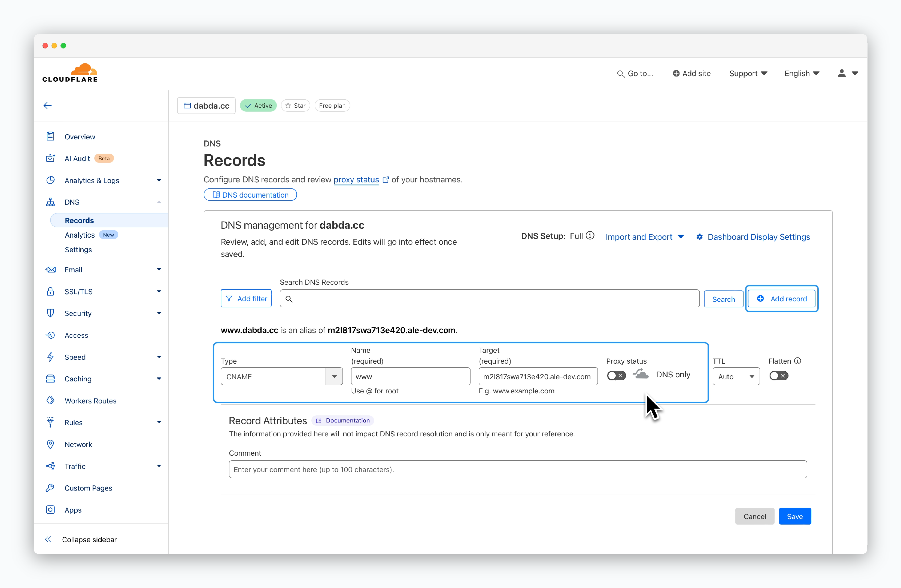Open the DNS documentation link
Image resolution: width=901 pixels, height=588 pixels.
250,195
